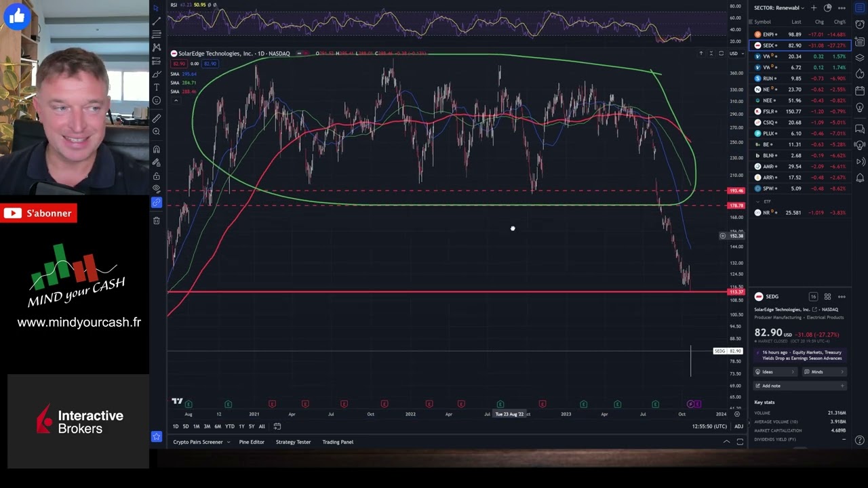The height and width of the screenshot is (488, 868).
Task: Open the watchlist panel icon
Action: [860, 8]
